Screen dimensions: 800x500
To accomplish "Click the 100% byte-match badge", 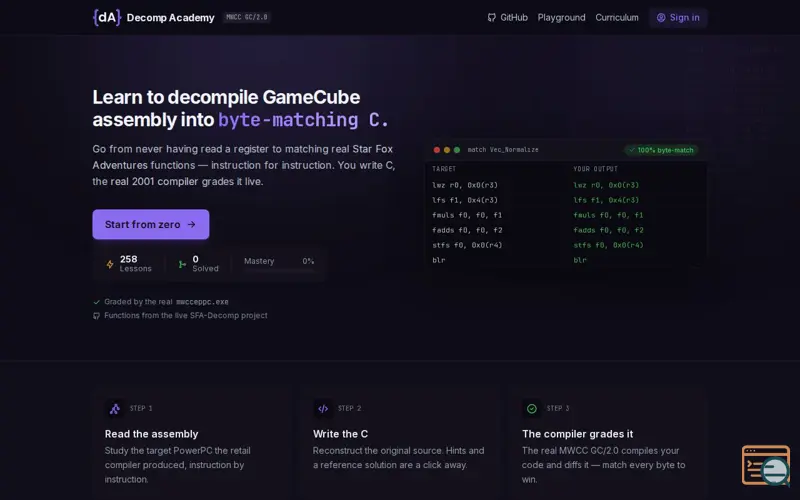I will 661,150.
